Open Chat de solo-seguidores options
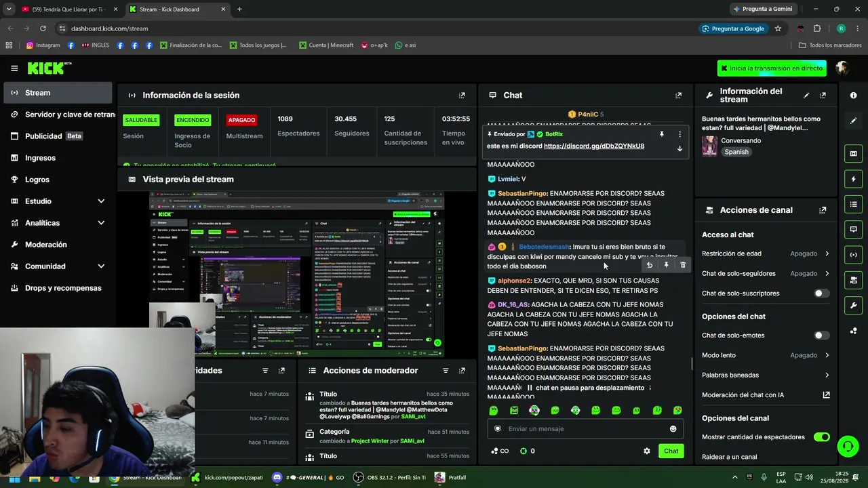Screen dimensions: 868x488 pyautogui.click(x=766, y=273)
